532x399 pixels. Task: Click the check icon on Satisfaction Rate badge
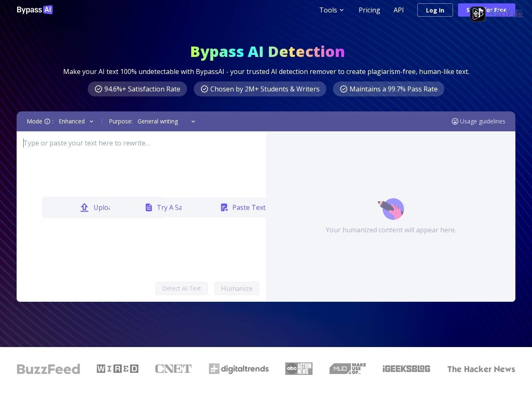coord(99,89)
